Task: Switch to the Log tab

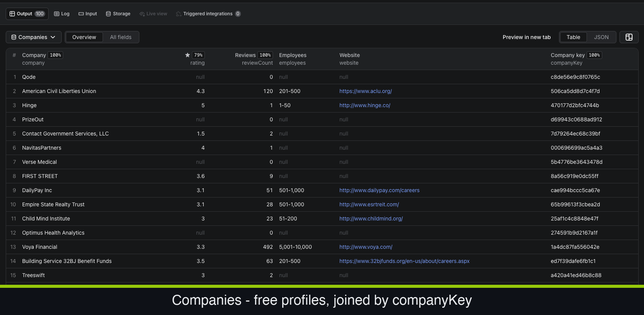Action: click(62, 14)
